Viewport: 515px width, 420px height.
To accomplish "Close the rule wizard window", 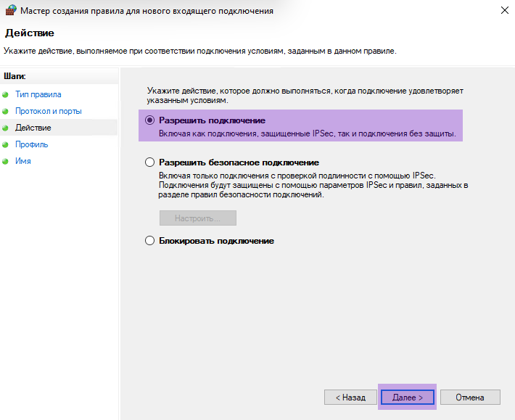I will pyautogui.click(x=505, y=10).
